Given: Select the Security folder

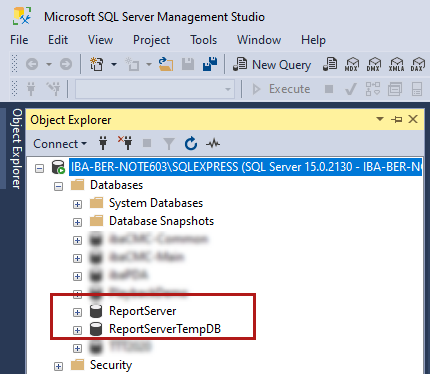Looking at the screenshot, I should coord(111,365).
